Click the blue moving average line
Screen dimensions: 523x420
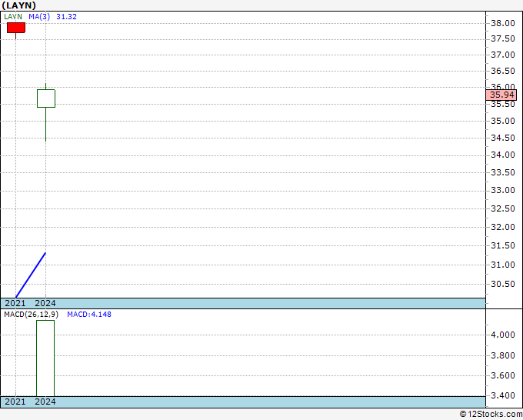(31, 275)
